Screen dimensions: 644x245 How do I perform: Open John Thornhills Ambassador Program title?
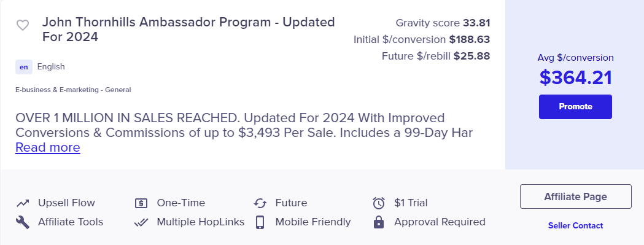[x=188, y=29]
